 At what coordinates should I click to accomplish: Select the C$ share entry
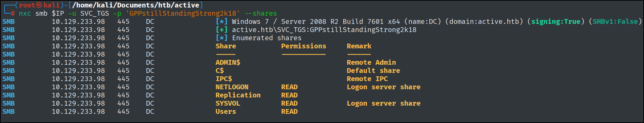(220, 71)
